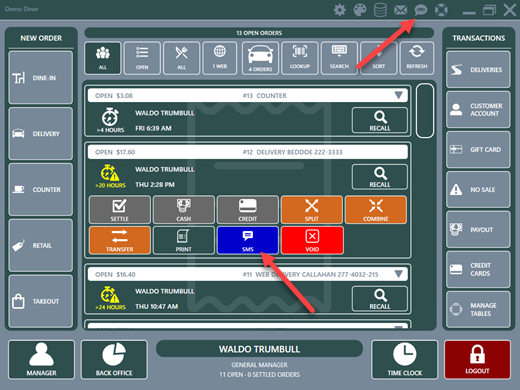Start a new Delivery order
The image size is (520, 390).
click(x=41, y=134)
